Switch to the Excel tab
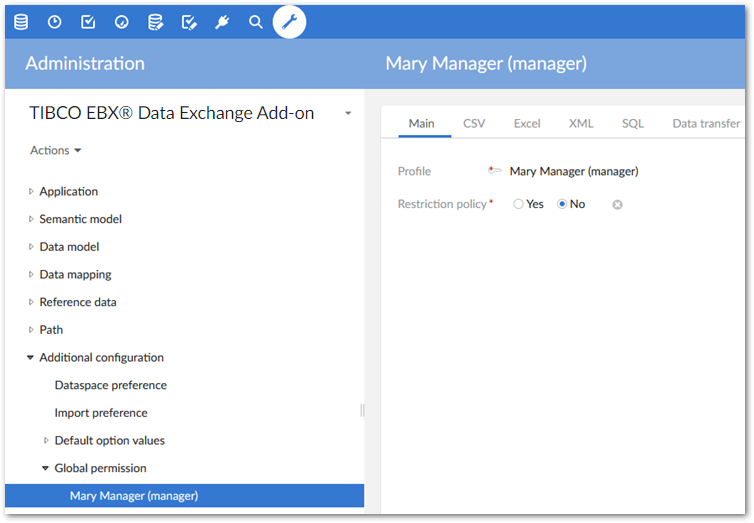 [x=527, y=123]
